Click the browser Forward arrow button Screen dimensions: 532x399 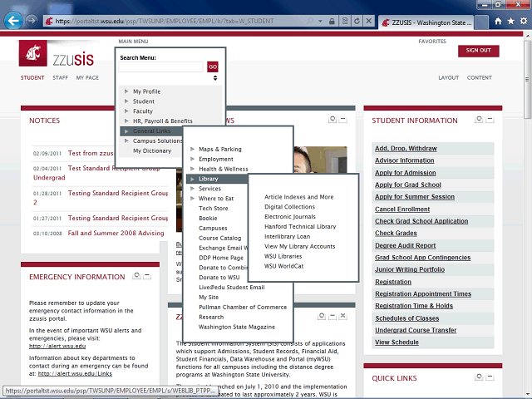pos(32,21)
